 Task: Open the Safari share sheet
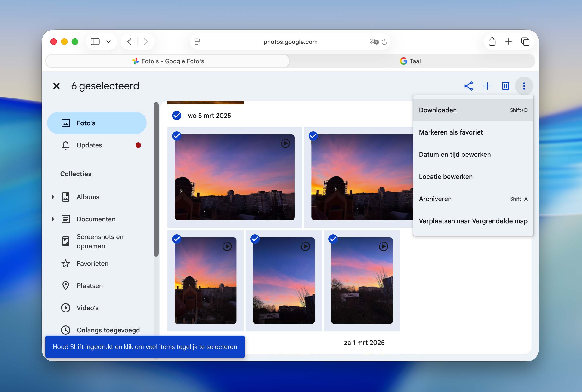click(492, 42)
